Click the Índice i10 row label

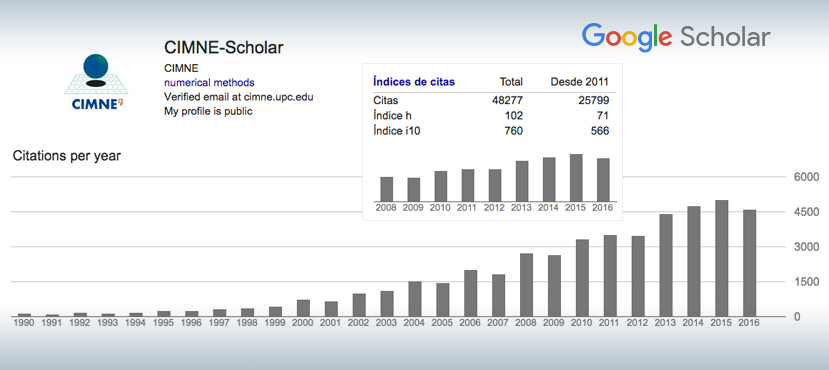(397, 131)
